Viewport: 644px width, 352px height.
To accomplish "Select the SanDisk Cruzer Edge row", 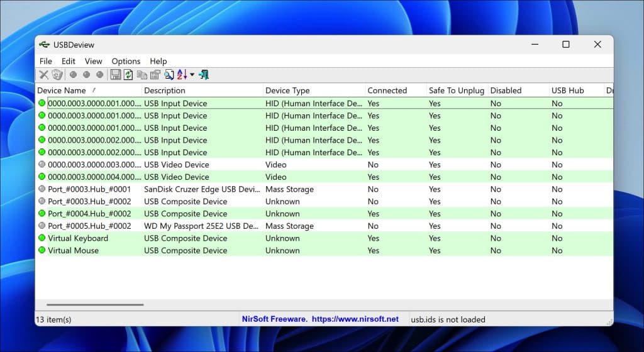I will [x=324, y=189].
